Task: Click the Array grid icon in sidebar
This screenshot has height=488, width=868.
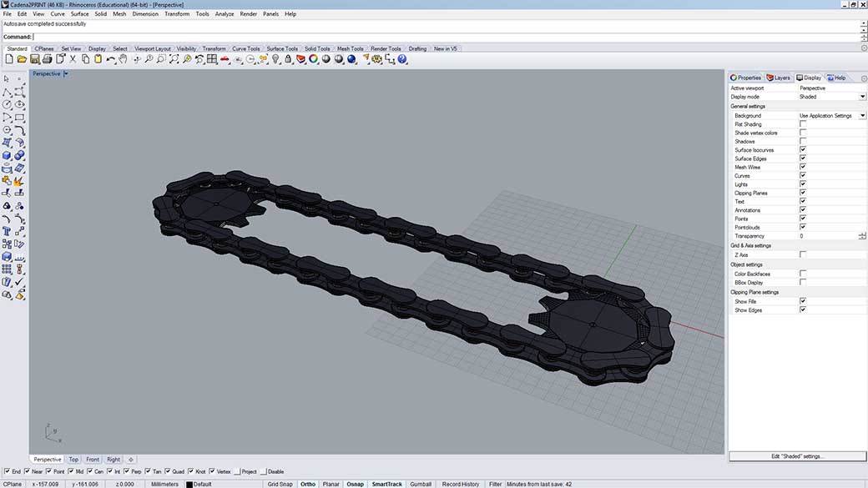Action: 7,269
